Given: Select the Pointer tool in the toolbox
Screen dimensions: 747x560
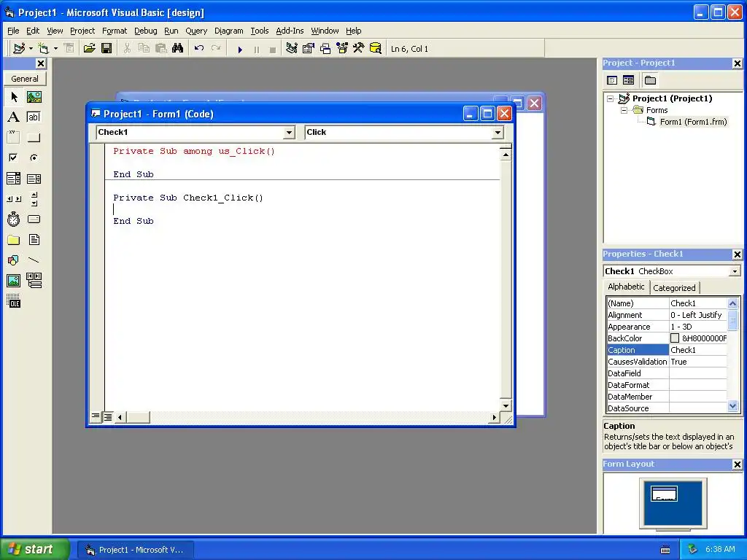Looking at the screenshot, I should coord(14,97).
